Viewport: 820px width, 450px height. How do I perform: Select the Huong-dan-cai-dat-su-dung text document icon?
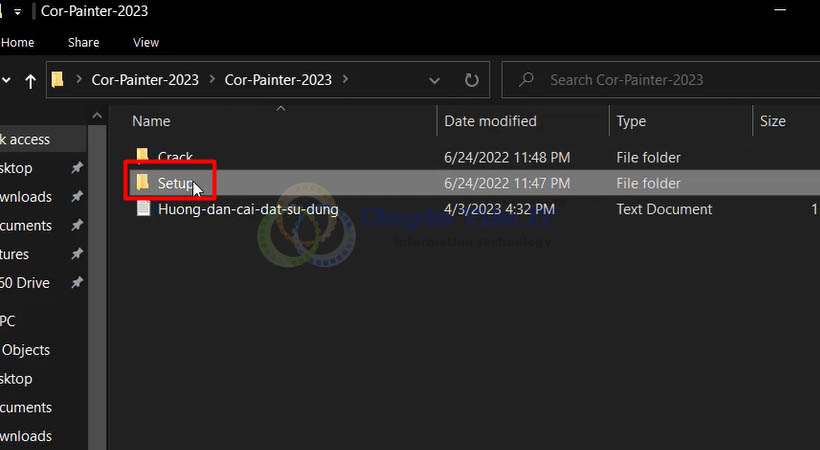coord(143,209)
